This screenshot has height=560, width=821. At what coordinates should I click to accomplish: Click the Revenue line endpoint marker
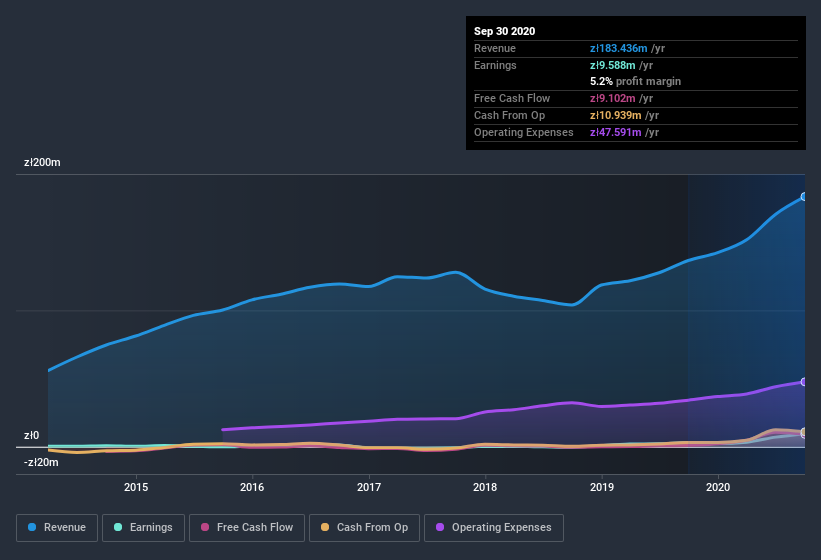pyautogui.click(x=804, y=197)
